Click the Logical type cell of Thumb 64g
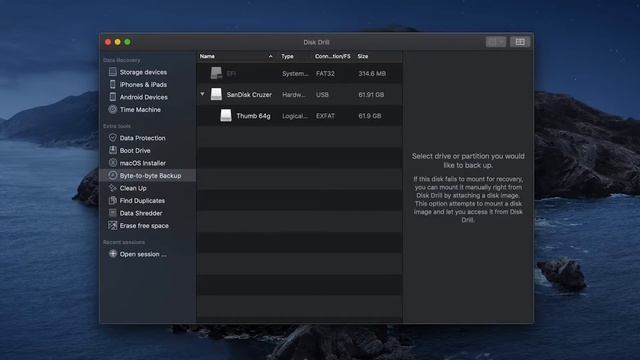 click(x=295, y=116)
